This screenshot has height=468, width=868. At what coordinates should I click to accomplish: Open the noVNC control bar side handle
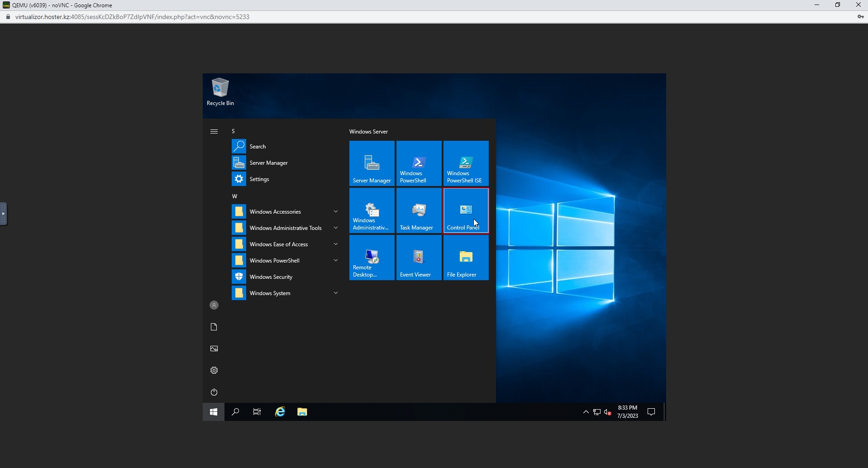pos(4,214)
